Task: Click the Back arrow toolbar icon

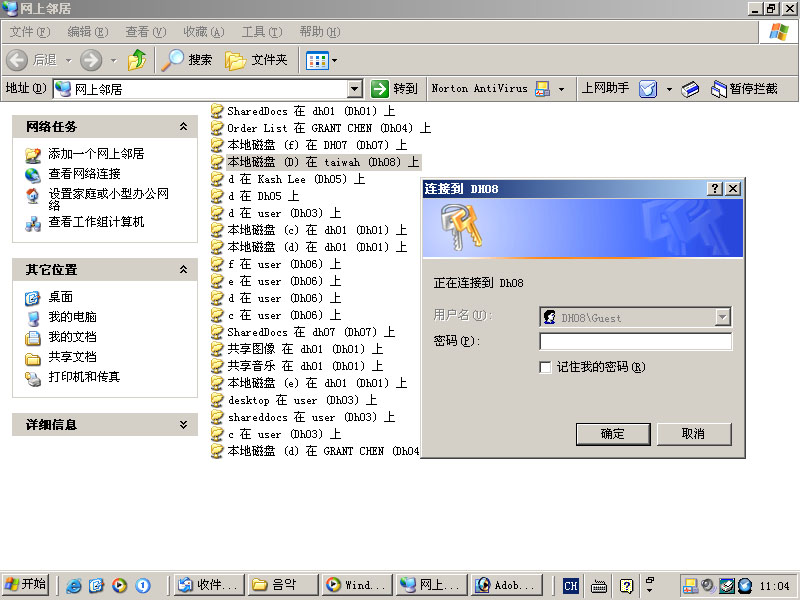Action: pos(17,60)
